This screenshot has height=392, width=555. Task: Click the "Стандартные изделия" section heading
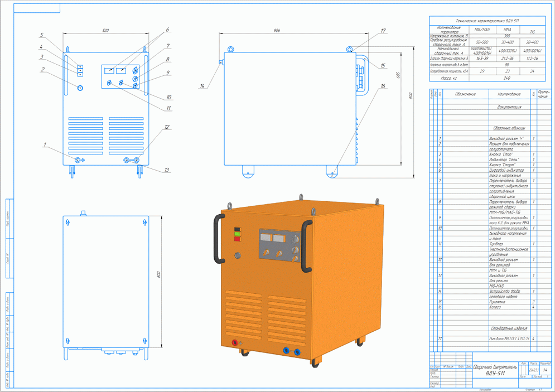(x=509, y=328)
